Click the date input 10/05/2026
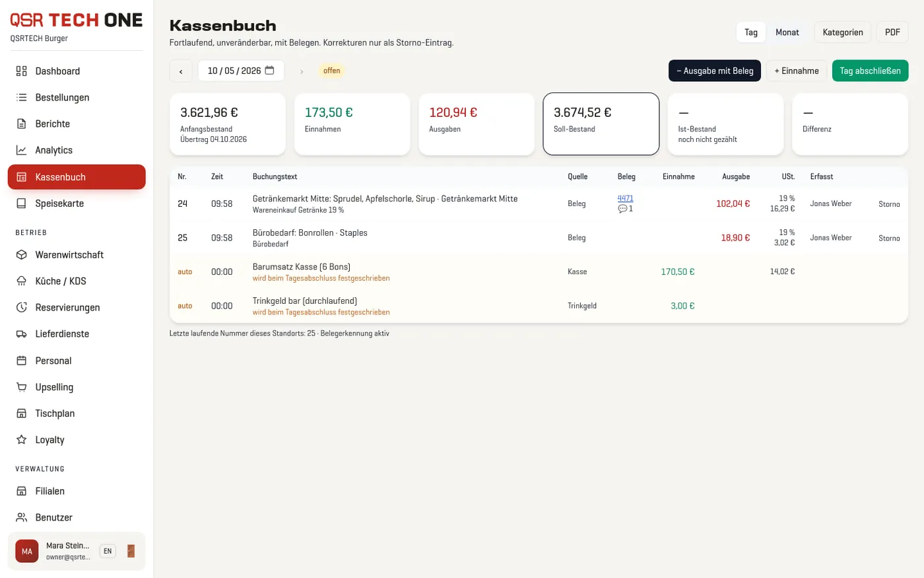 tap(241, 71)
